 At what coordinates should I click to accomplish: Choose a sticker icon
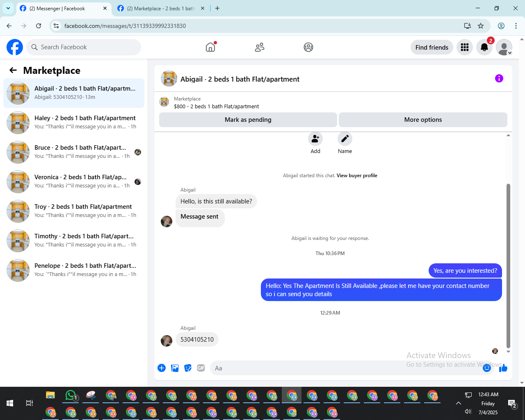(188, 368)
